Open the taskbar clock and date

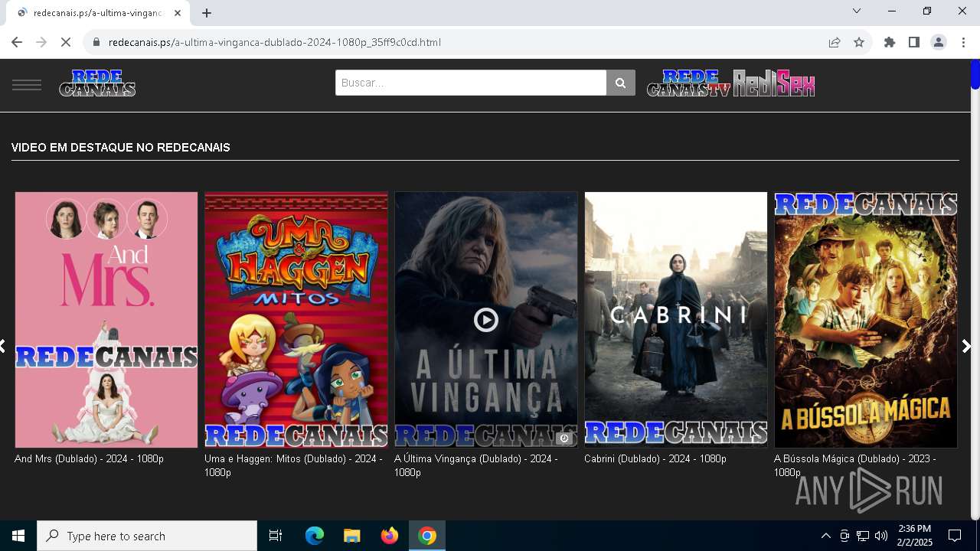coord(915,536)
